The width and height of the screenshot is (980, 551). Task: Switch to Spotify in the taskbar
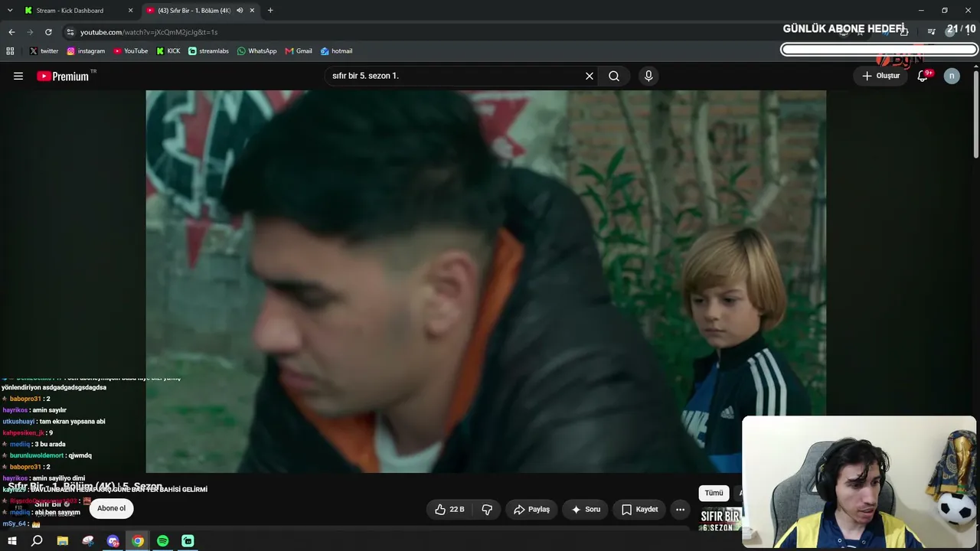(x=163, y=541)
